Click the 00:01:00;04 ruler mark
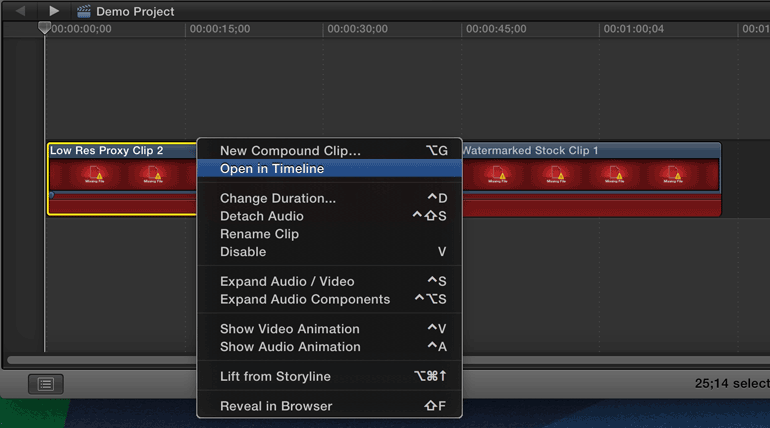 (633, 29)
